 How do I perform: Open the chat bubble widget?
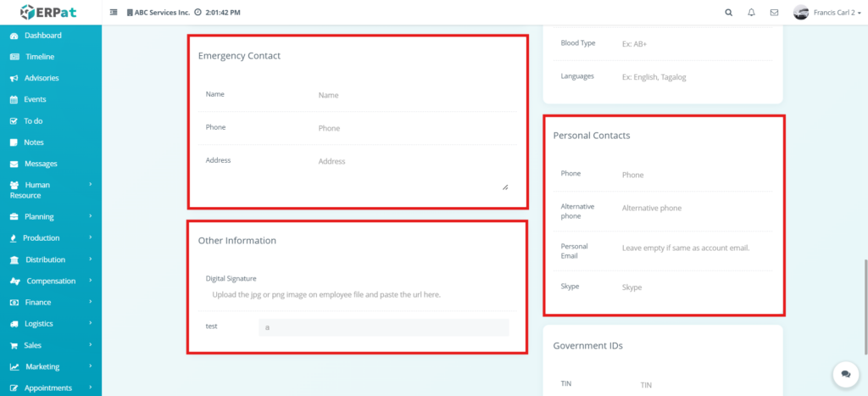coord(845,374)
